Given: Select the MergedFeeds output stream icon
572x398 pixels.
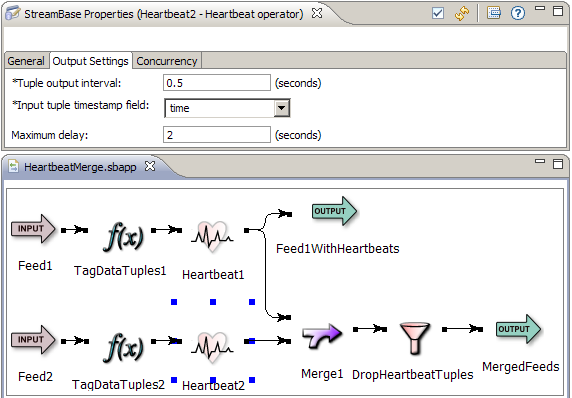Looking at the screenshot, I should tap(518, 329).
